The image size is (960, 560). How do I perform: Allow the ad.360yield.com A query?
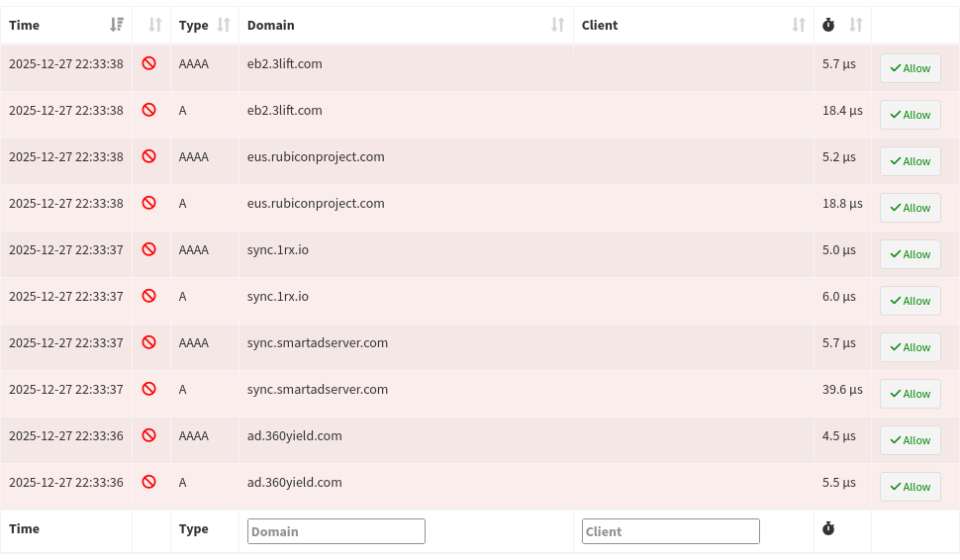pos(910,487)
